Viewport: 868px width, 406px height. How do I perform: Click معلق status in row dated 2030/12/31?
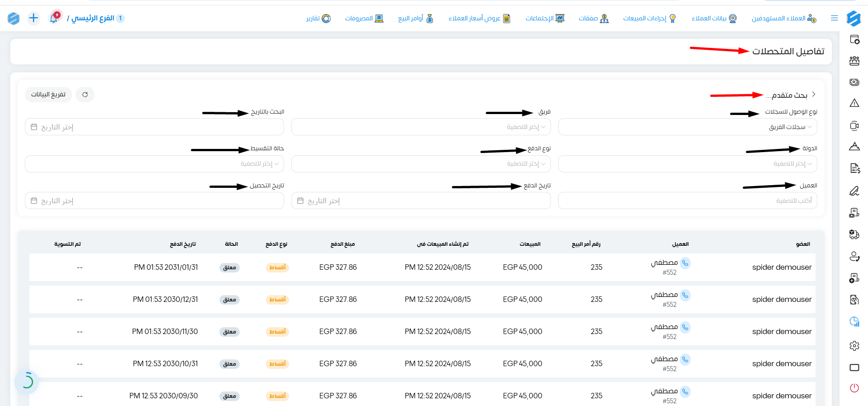click(x=229, y=300)
